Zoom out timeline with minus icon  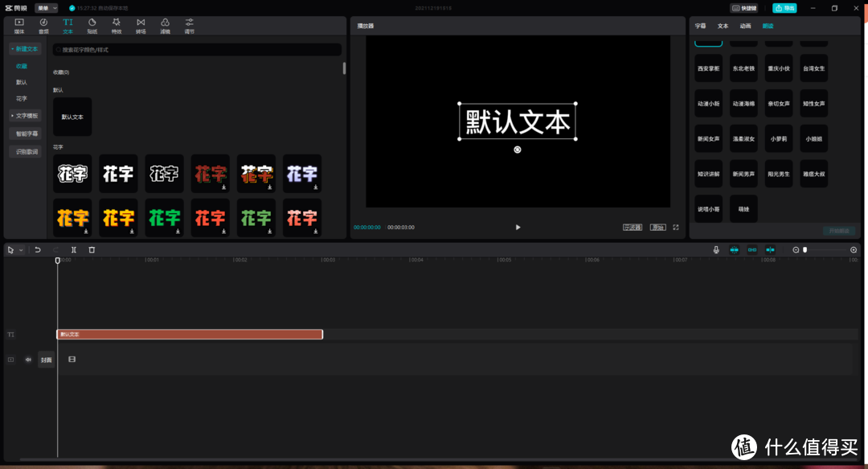[796, 250]
